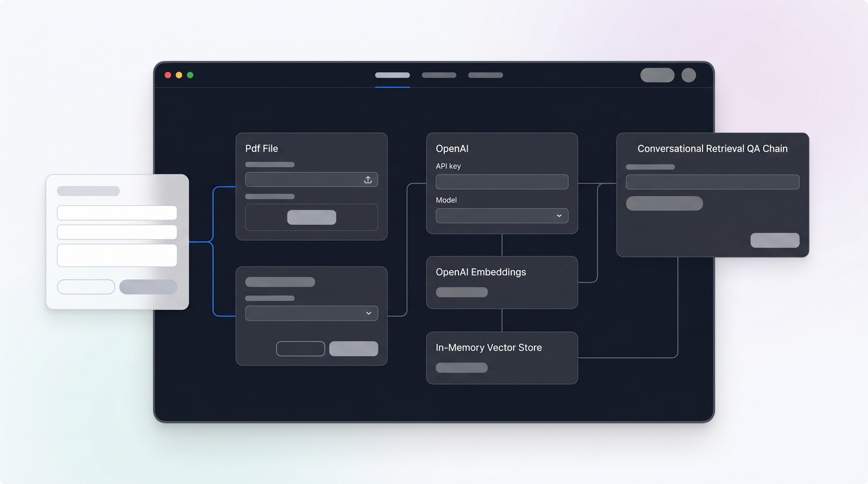The image size is (868, 484).
Task: Click the API key label
Action: click(x=448, y=166)
